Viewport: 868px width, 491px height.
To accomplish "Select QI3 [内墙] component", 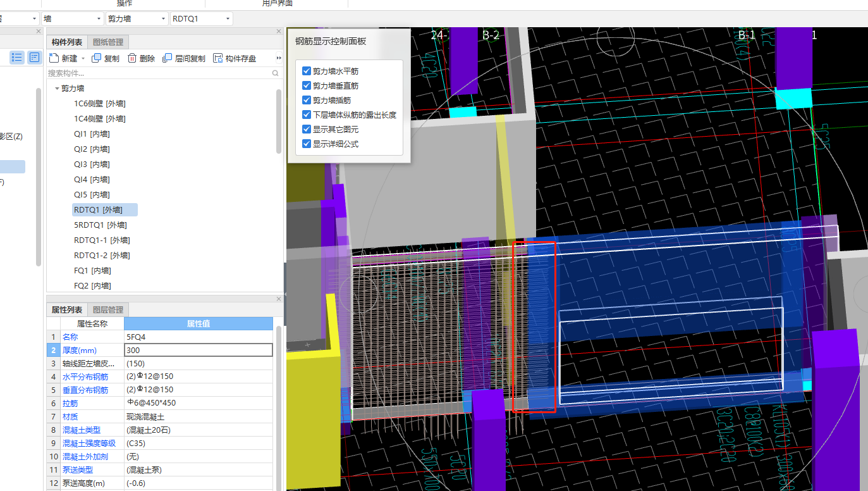I will 92,165.
